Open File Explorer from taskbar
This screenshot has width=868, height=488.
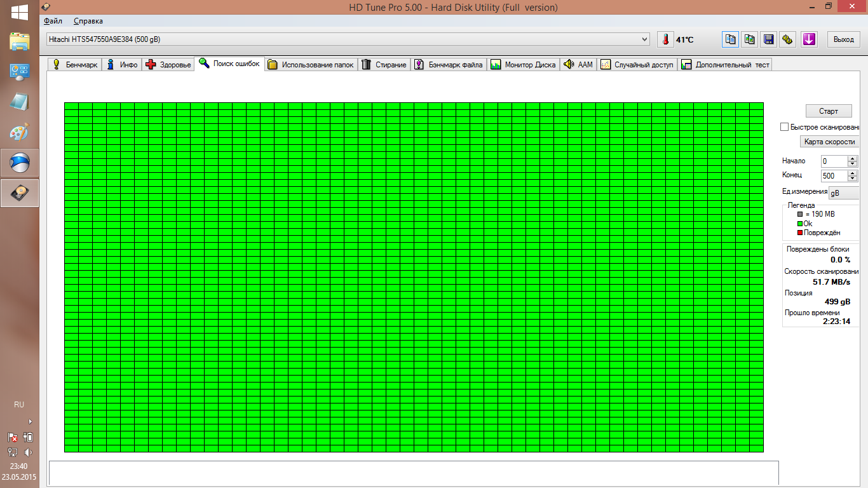tap(19, 42)
